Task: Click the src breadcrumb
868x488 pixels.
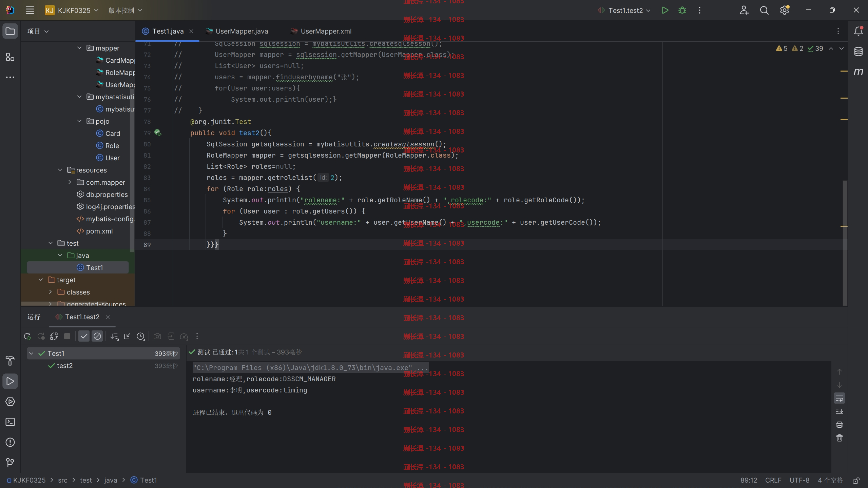Action: (x=63, y=480)
